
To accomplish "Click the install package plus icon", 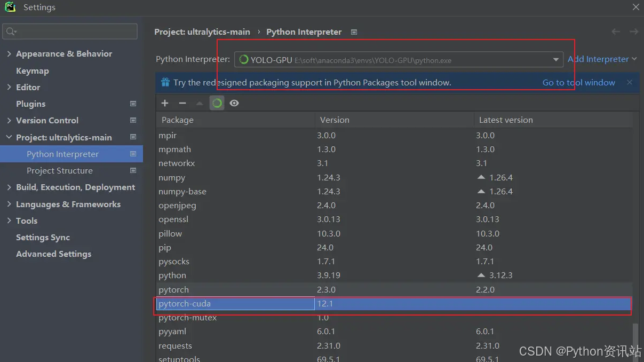I will pos(165,103).
